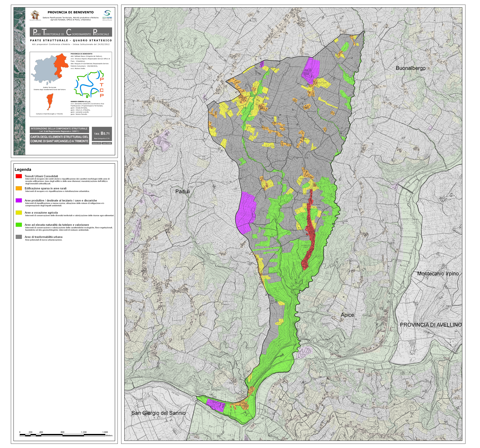Click the 'PROVINCIA DI BENEVENTO' header title
This screenshot has height=448, width=480.
tap(71, 12)
